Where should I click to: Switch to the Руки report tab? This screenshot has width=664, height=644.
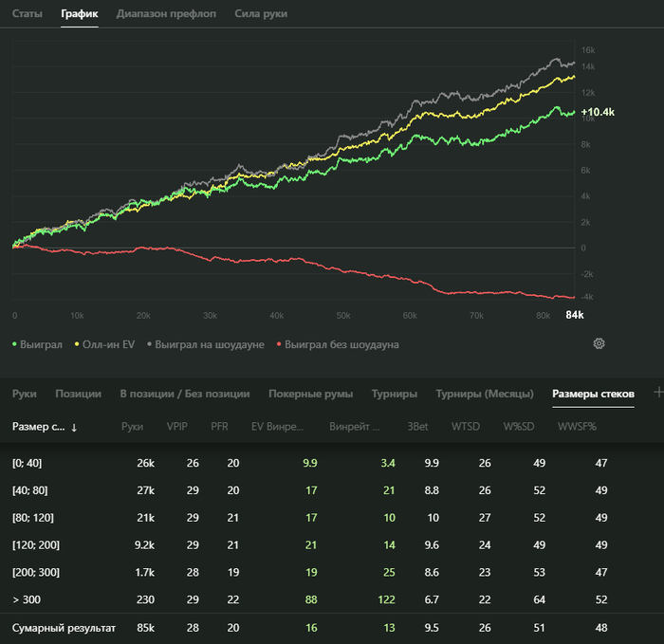[24, 394]
